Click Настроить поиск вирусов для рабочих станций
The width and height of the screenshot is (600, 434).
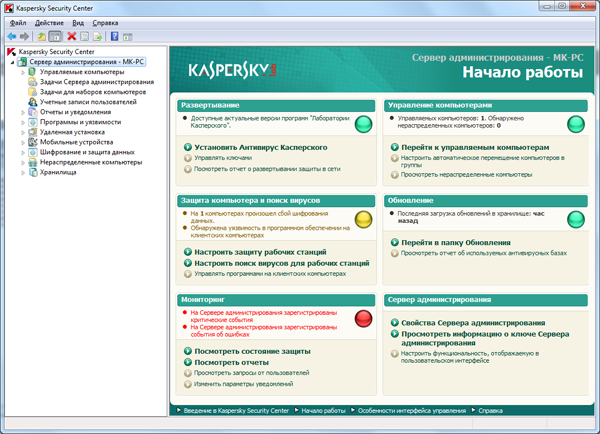pyautogui.click(x=282, y=263)
